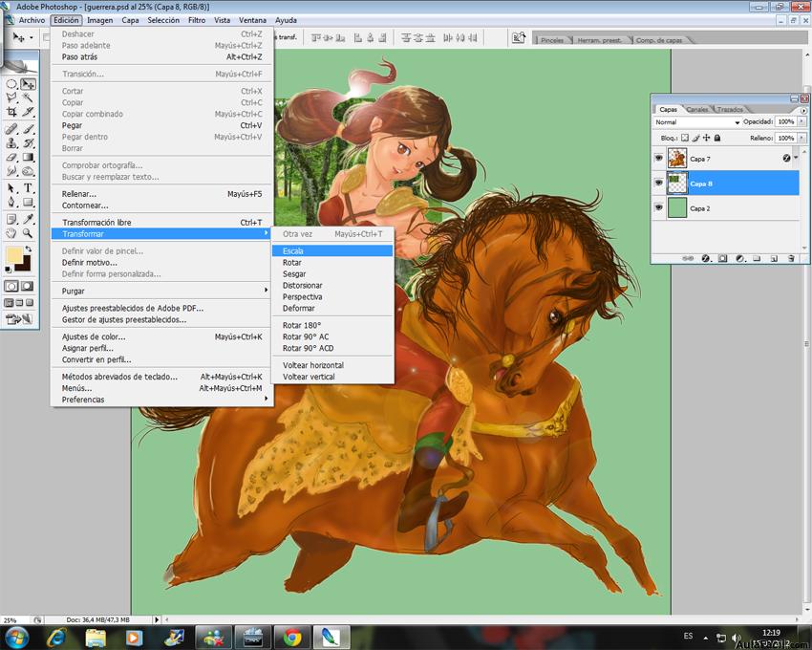Swap foreground and background colors

click(29, 249)
